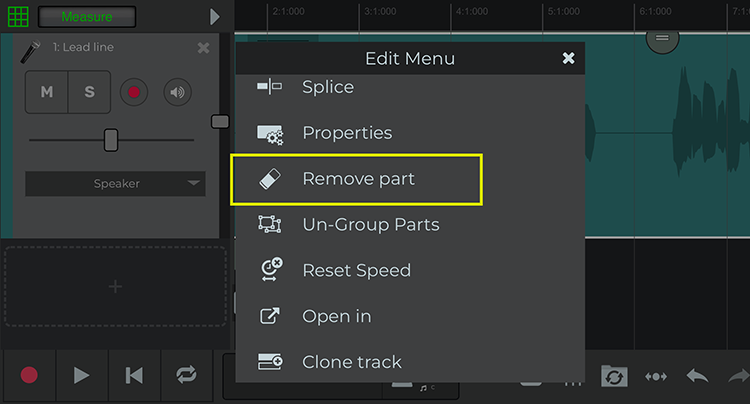Click the Lead line volume slider handle
This screenshot has height=404, width=750.
[x=111, y=140]
